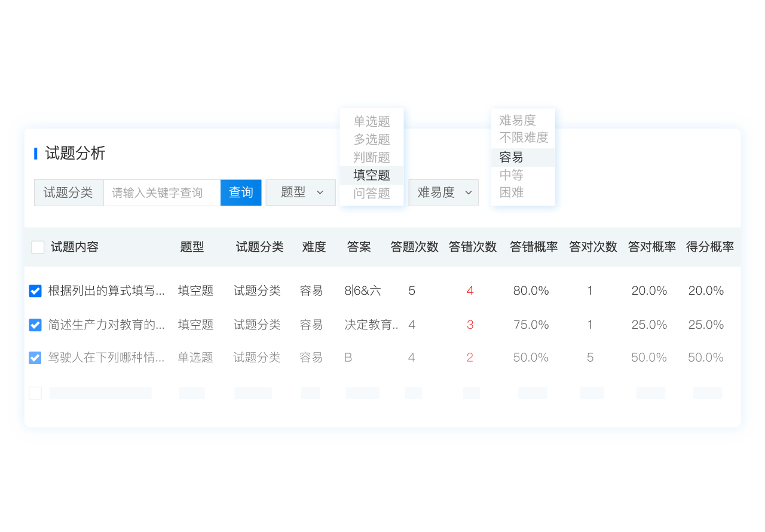Click the 答对次数 column header
This screenshot has width=765, height=532.
click(593, 247)
